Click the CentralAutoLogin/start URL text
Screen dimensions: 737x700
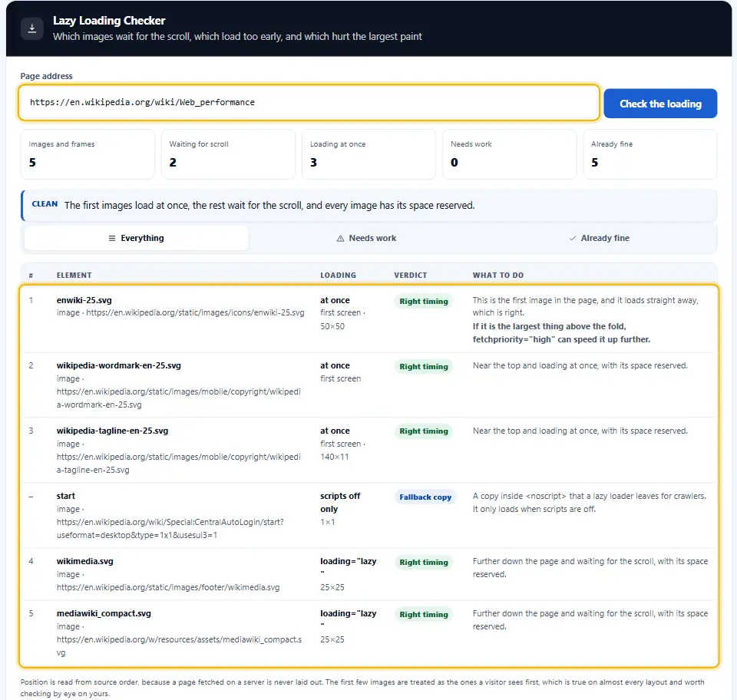click(170, 529)
